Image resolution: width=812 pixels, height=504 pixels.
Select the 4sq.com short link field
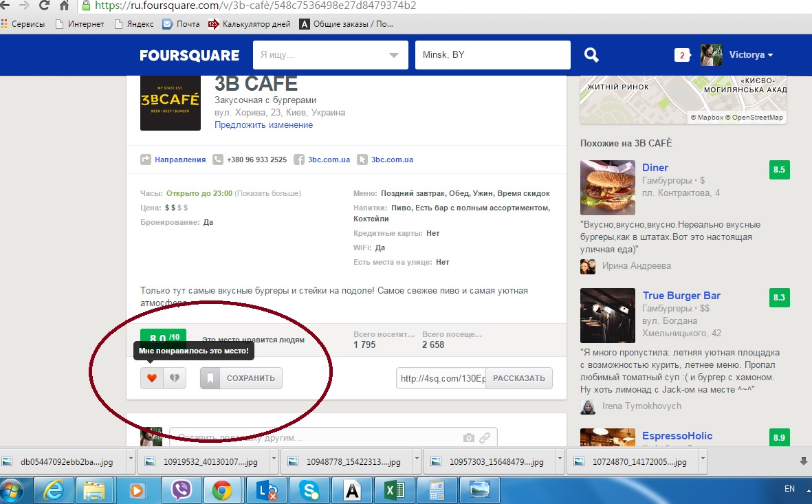[x=441, y=378]
